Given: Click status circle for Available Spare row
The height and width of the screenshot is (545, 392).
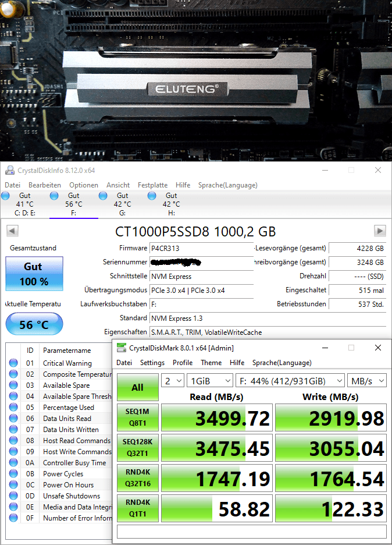Looking at the screenshot, I should click(x=13, y=385).
